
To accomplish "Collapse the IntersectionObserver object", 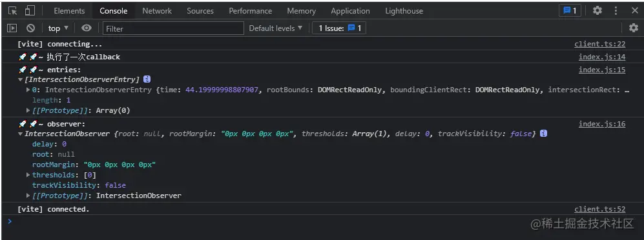I will click(x=21, y=134).
